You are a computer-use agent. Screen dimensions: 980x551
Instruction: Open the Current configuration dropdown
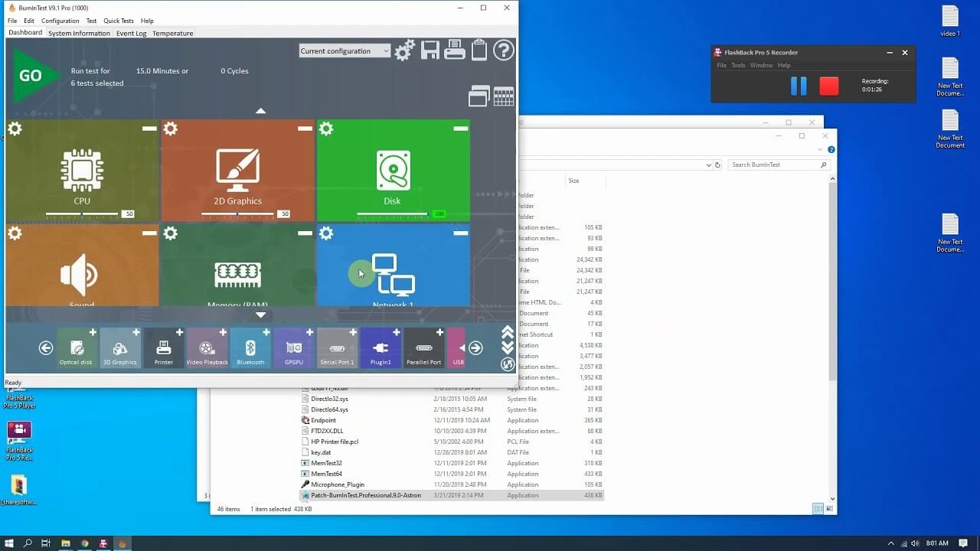[344, 50]
